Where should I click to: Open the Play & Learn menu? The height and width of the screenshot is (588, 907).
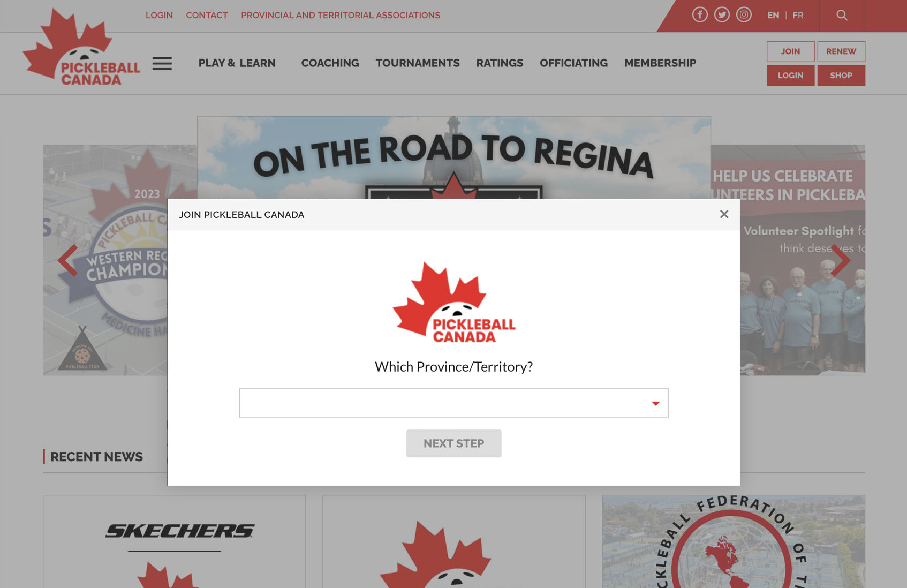[237, 63]
